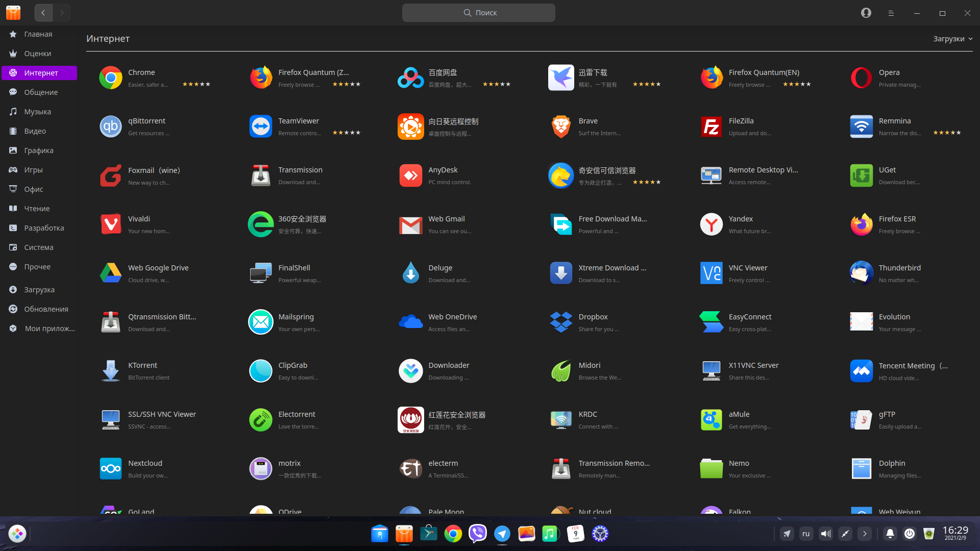
Task: Select the Mailspring app icon
Action: (x=261, y=322)
